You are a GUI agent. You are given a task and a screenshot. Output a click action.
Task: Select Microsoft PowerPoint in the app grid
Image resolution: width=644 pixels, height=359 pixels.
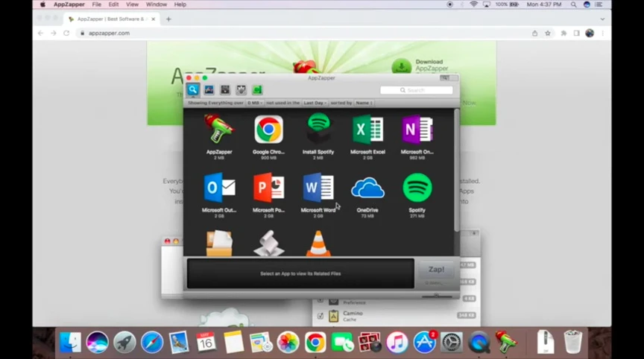268,195
